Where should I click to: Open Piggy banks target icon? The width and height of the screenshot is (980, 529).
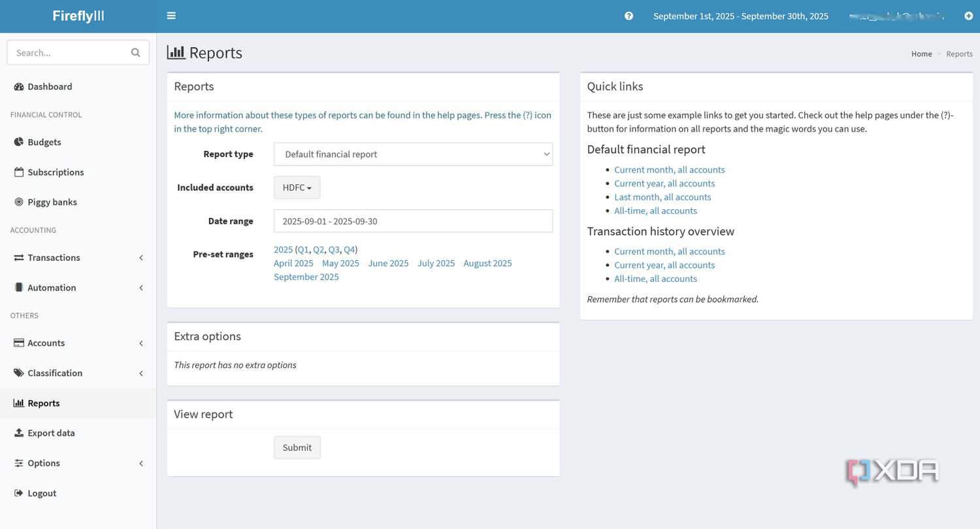18,202
